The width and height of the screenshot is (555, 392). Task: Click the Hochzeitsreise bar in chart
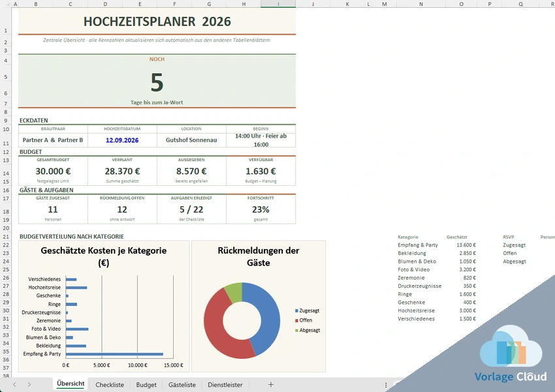point(76,288)
